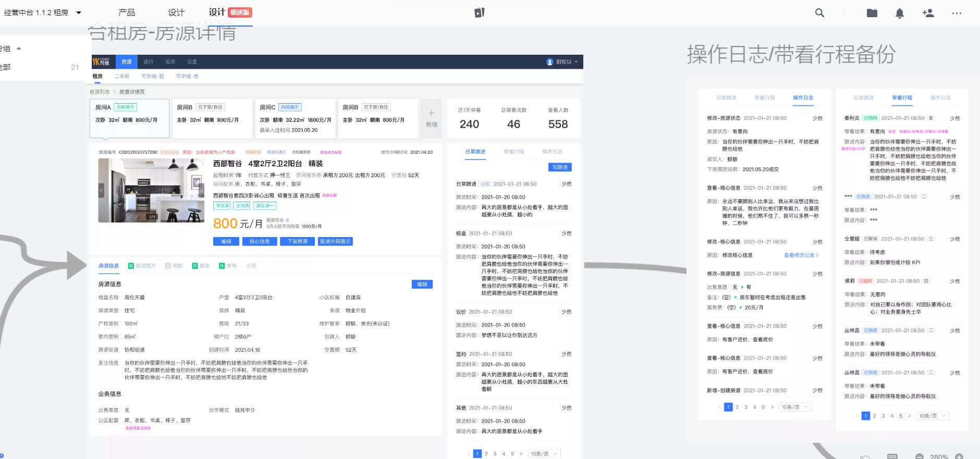Click the add member person icon

928,13
